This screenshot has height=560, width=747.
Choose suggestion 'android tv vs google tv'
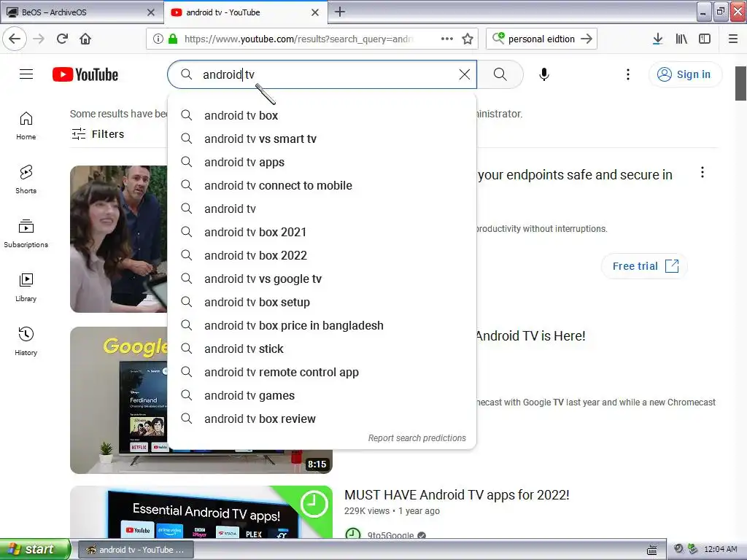pos(322,279)
